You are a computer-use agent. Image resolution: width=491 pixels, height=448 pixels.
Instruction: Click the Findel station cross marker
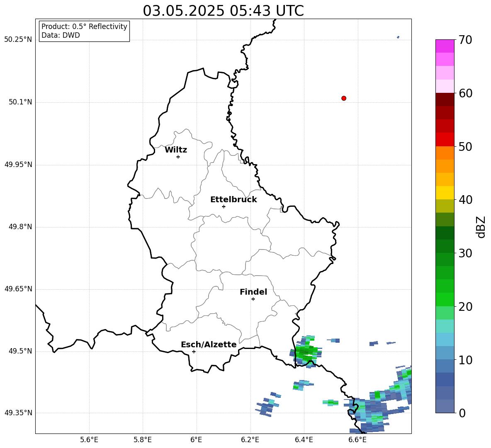coord(253,299)
